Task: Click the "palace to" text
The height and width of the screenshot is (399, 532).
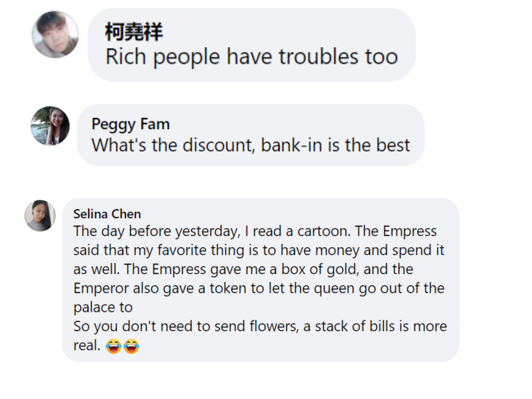Action: [103, 307]
